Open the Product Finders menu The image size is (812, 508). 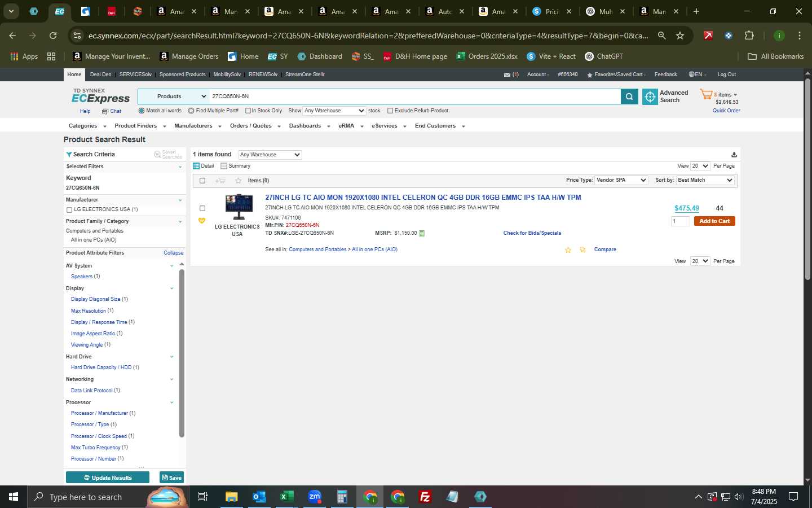coord(140,126)
